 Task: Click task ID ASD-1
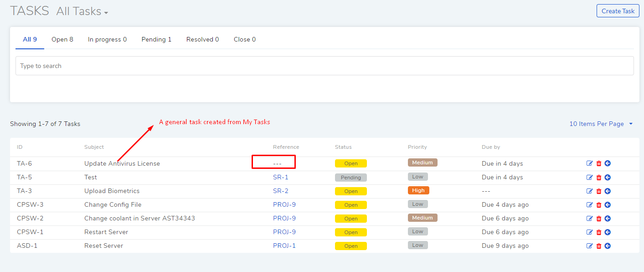(x=27, y=246)
